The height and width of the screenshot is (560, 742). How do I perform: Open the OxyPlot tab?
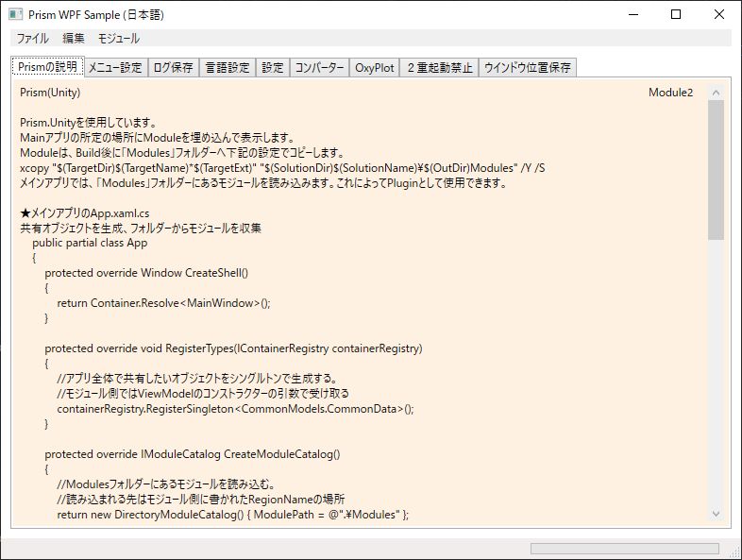click(375, 68)
